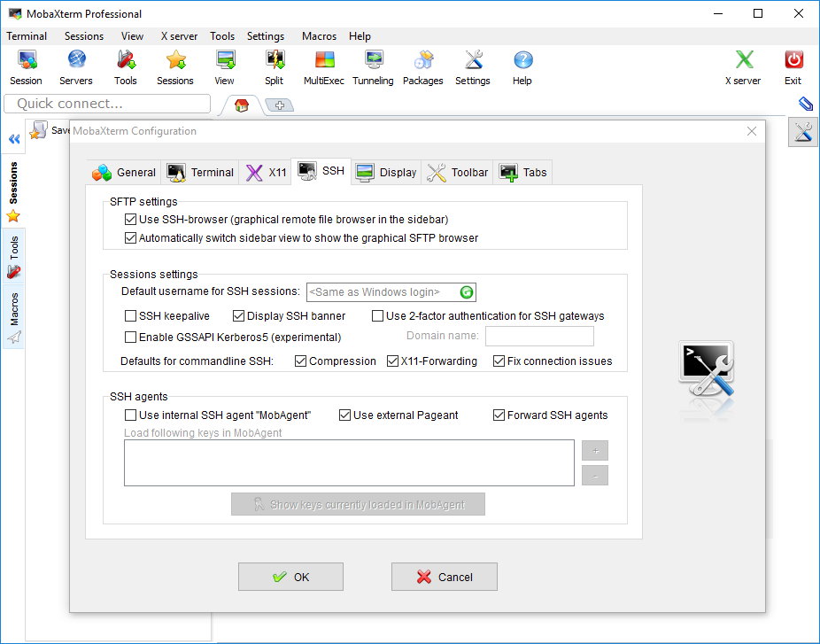Enable GSSAPI Kerberos5 checkbox
The height and width of the screenshot is (644, 820).
click(x=130, y=338)
